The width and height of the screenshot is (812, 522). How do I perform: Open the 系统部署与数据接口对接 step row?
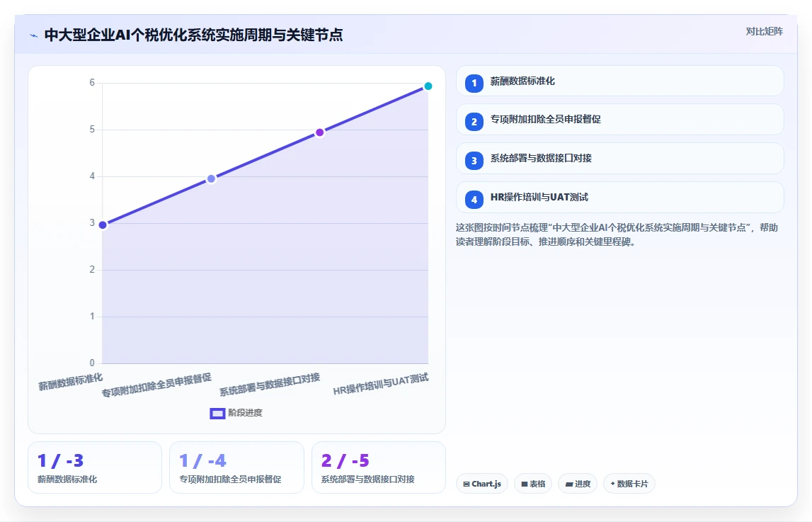pyautogui.click(x=620, y=159)
